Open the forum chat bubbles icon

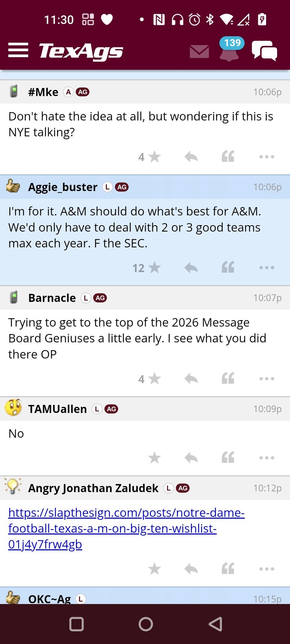point(264,51)
